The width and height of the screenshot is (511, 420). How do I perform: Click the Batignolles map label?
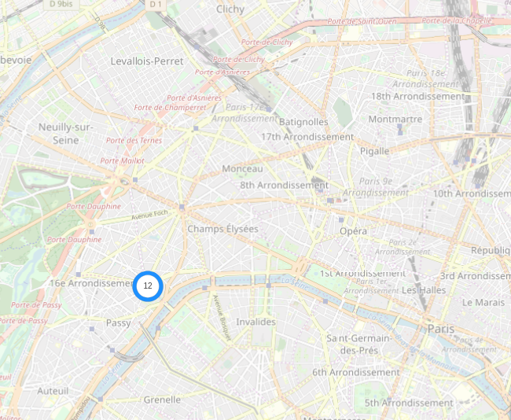303,122
